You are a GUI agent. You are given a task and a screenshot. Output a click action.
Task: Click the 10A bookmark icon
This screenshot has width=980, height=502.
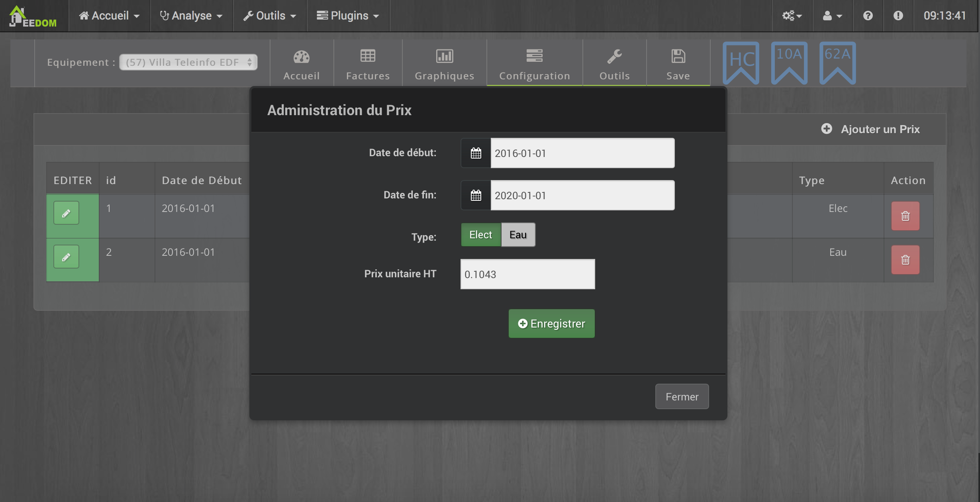click(x=789, y=63)
